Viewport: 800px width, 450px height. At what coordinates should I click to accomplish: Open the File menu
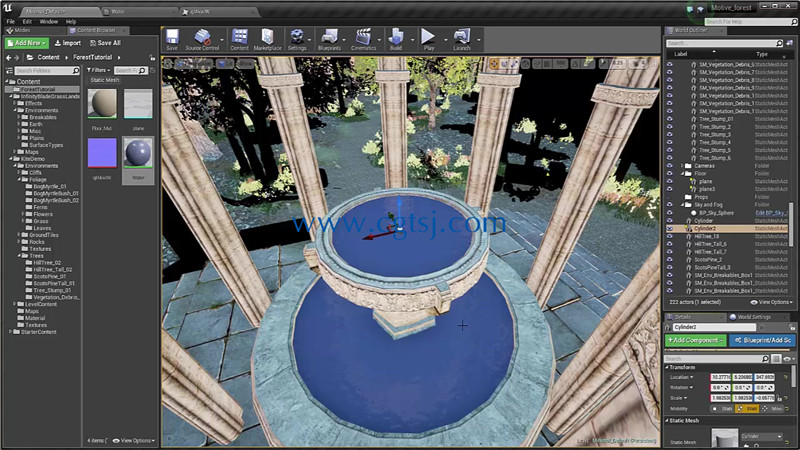pyautogui.click(x=11, y=22)
